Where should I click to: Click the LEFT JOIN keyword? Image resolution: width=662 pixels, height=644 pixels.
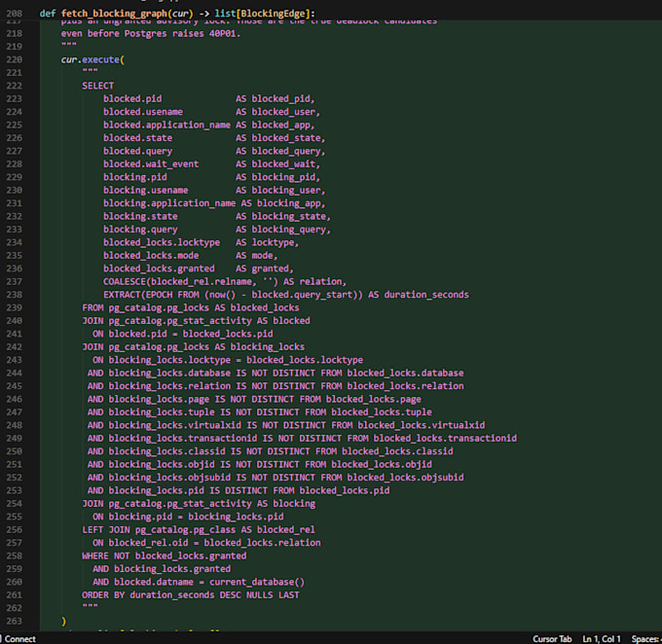(106, 529)
